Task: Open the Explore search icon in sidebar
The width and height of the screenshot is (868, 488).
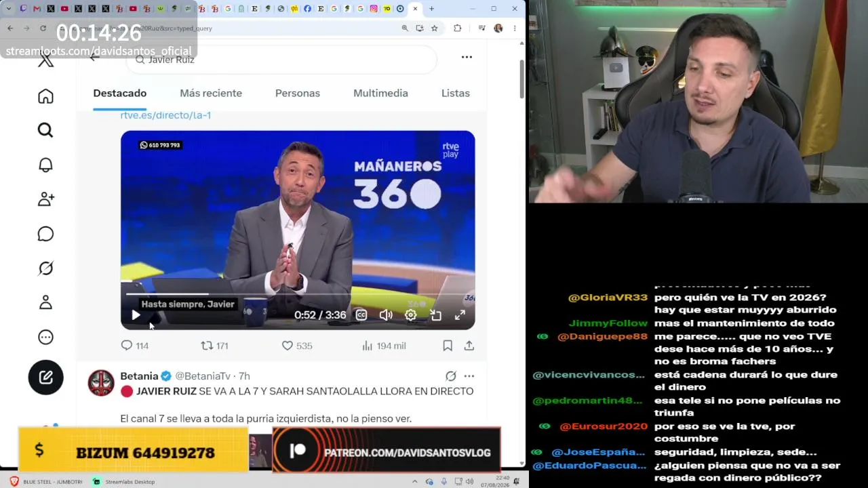Action: pos(45,130)
